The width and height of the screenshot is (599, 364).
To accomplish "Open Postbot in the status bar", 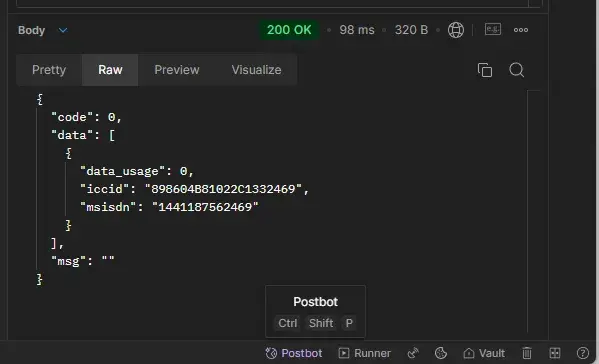I will (x=294, y=353).
